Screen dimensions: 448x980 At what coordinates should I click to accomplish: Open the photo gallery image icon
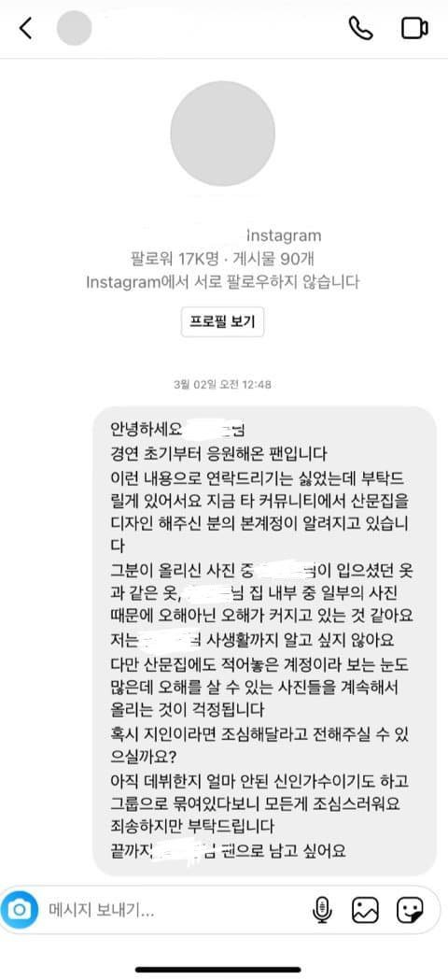[365, 909]
